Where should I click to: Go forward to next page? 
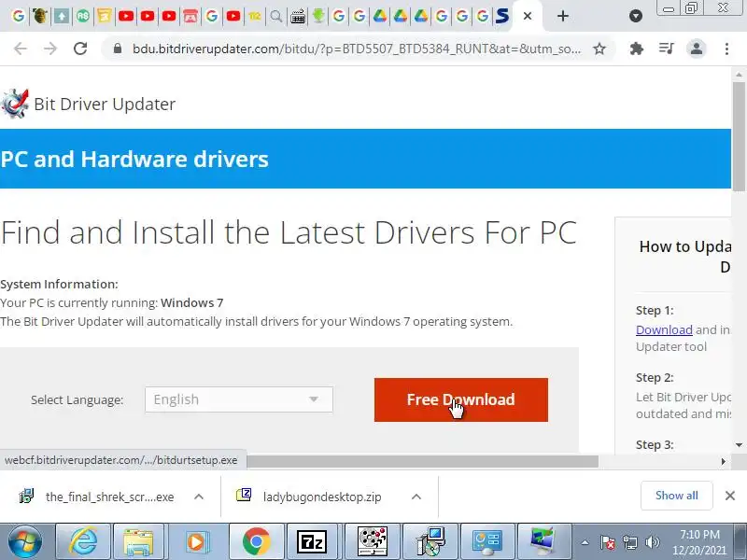(50, 49)
